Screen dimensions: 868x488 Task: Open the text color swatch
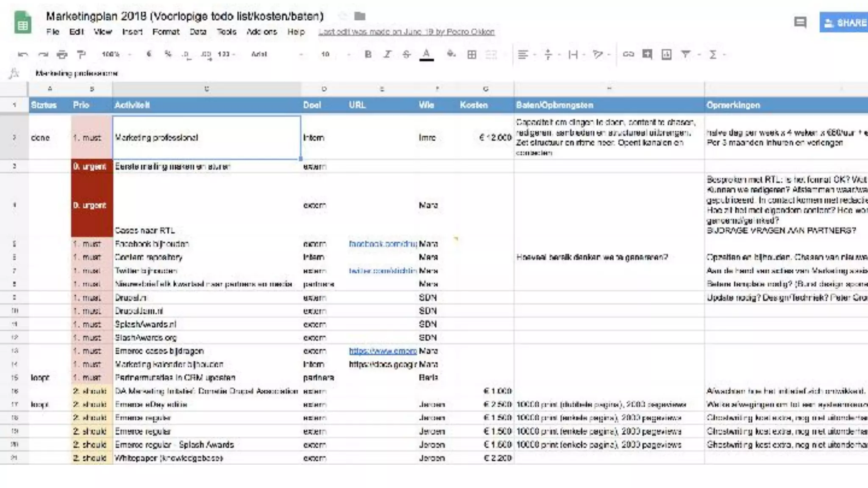[x=426, y=54]
